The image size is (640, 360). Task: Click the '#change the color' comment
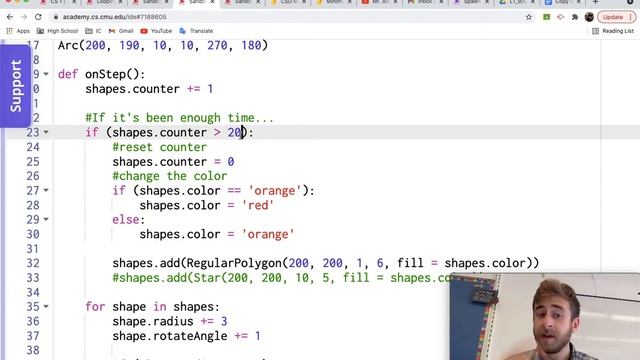coord(169,176)
